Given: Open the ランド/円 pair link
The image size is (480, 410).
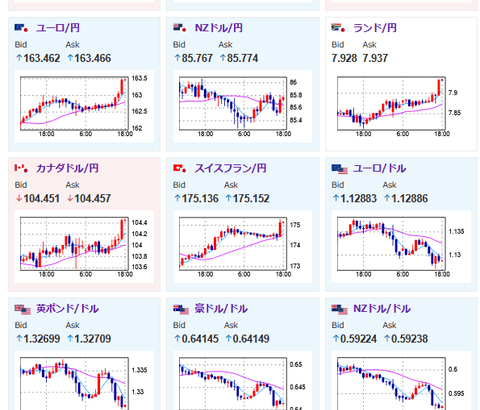Looking at the screenshot, I should (375, 28).
